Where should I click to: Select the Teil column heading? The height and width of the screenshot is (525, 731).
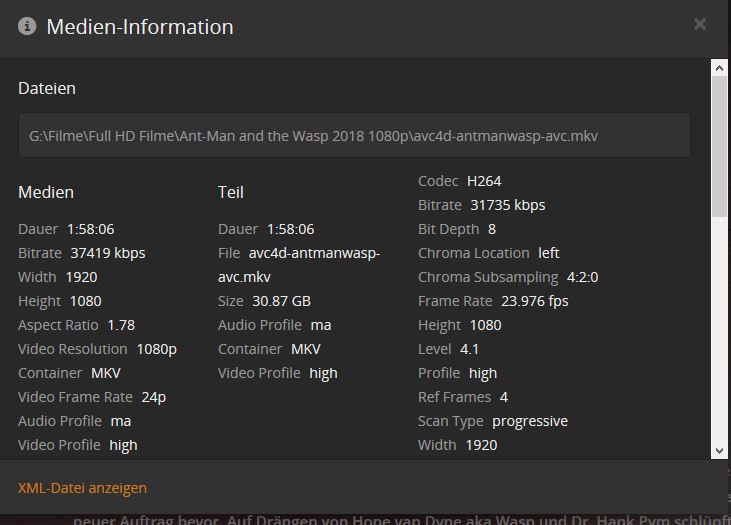tap(231, 192)
